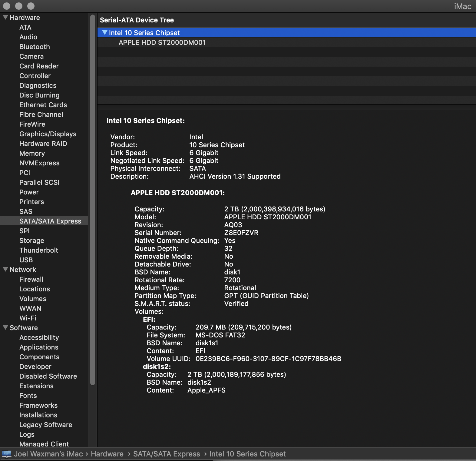
Task: Click the Serial-ATA Device Tree column header
Action: pyautogui.click(x=137, y=20)
